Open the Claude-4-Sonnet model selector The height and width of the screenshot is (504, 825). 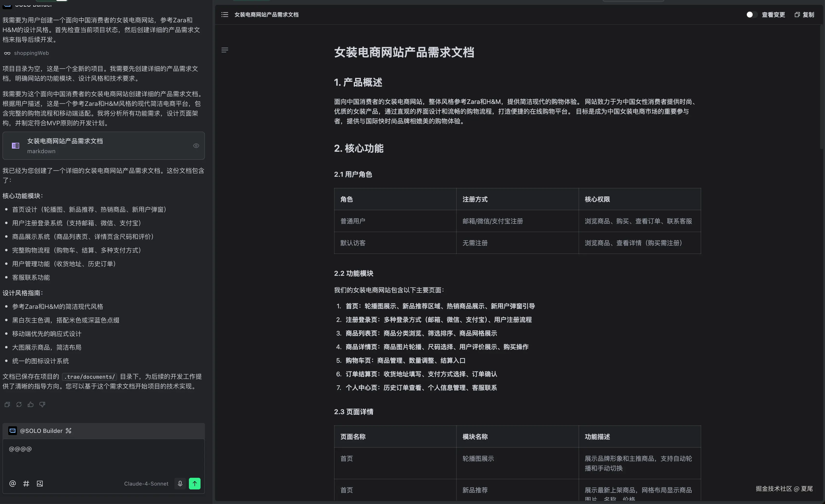click(x=146, y=483)
